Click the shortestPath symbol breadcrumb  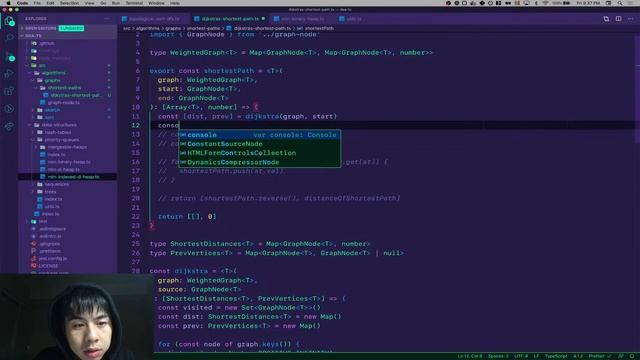[316, 29]
